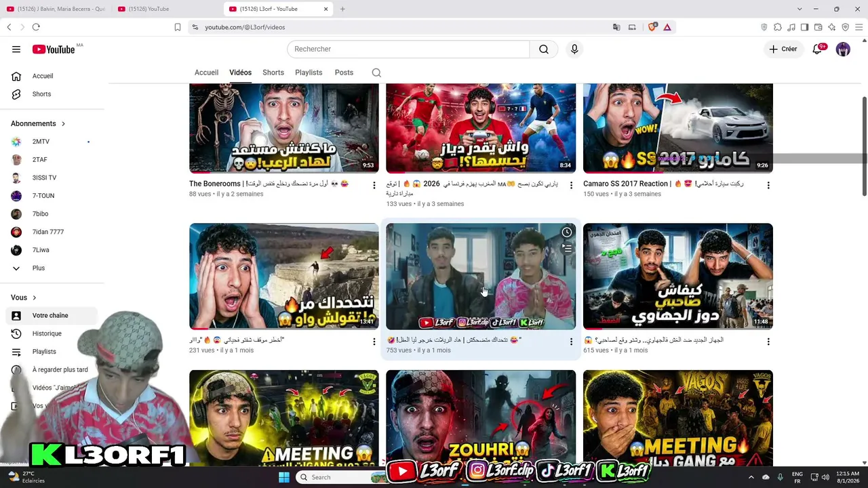Click the Rechercher search field
Viewport: 868px width, 488px height.
pyautogui.click(x=408, y=49)
